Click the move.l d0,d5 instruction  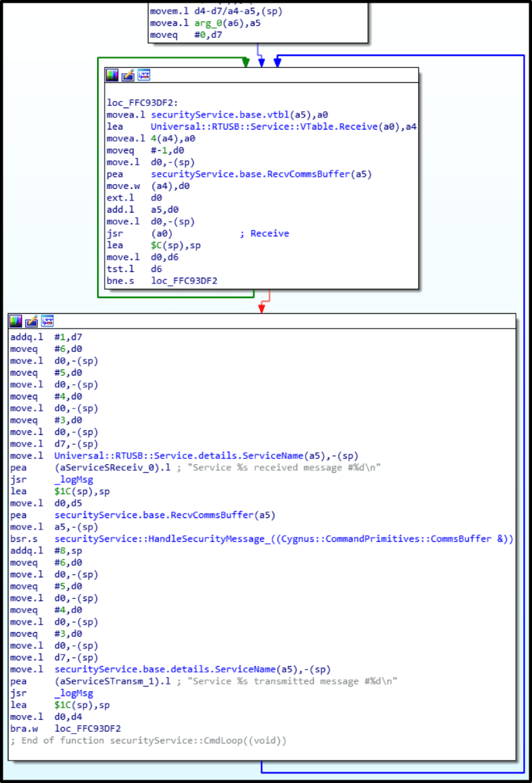tap(47, 504)
